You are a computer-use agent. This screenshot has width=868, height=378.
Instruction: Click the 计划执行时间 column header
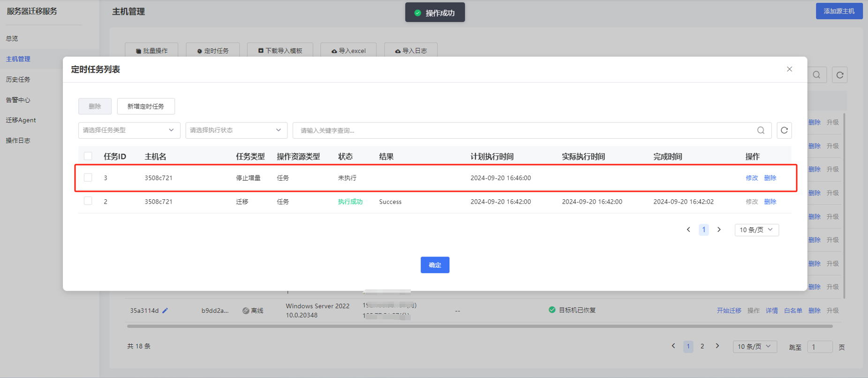click(x=492, y=157)
